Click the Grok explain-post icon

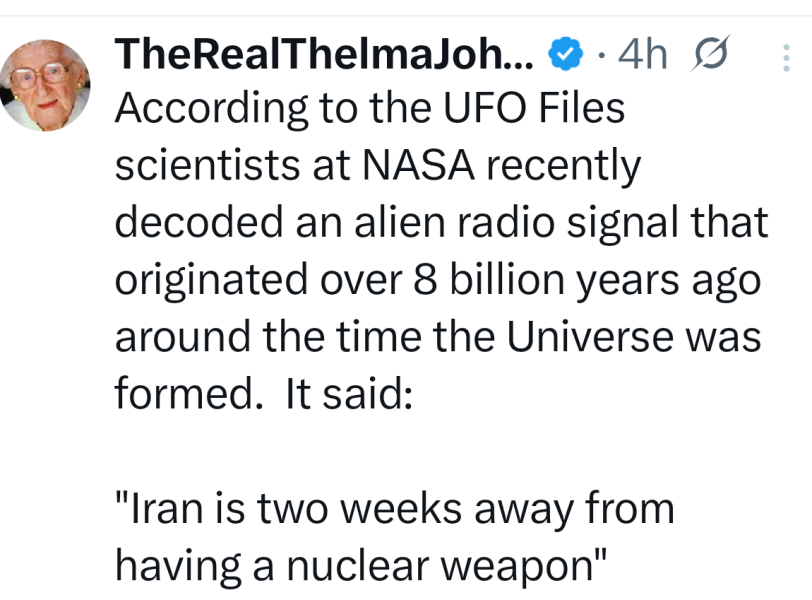point(710,54)
